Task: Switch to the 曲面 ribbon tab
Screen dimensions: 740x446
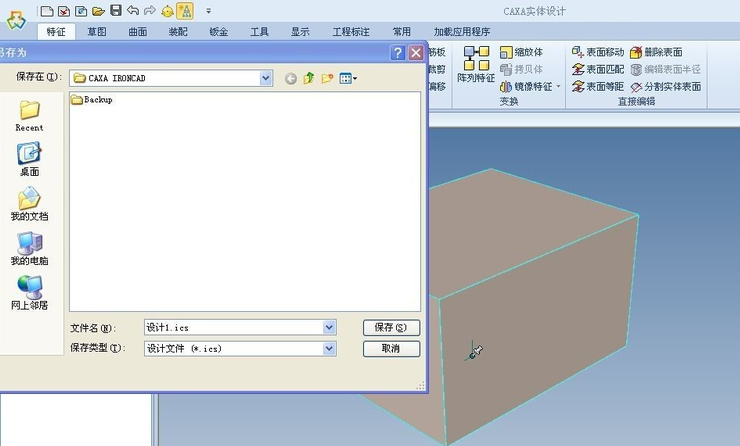Action: pyautogui.click(x=138, y=32)
